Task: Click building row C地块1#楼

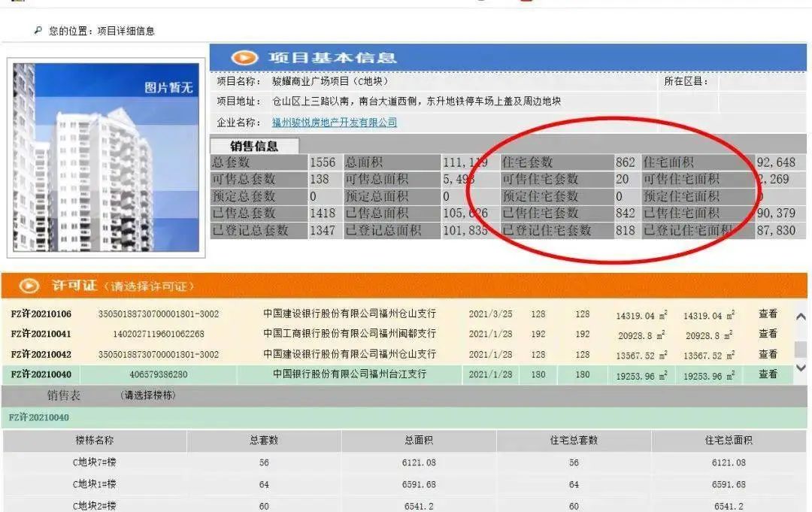Action: click(405, 485)
